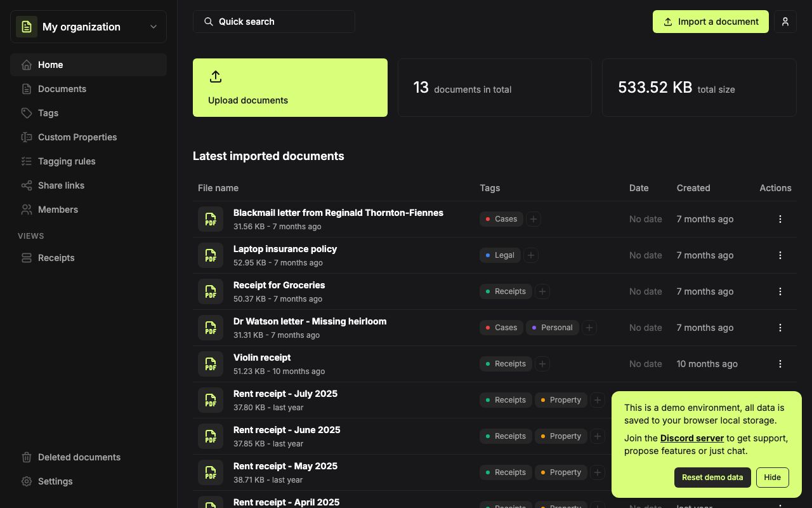The width and height of the screenshot is (812, 508).
Task: Click the Upload documents card
Action: click(x=290, y=88)
